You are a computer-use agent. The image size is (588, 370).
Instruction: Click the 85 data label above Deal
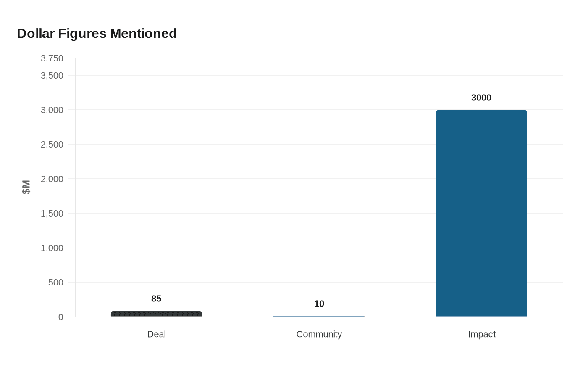pyautogui.click(x=156, y=299)
